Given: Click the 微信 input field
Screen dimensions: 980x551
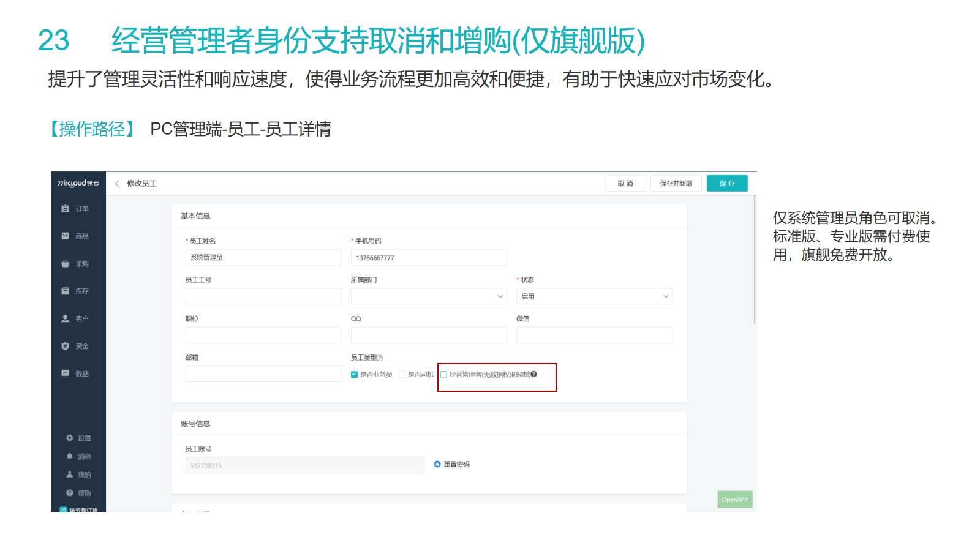Looking at the screenshot, I should tap(594, 335).
